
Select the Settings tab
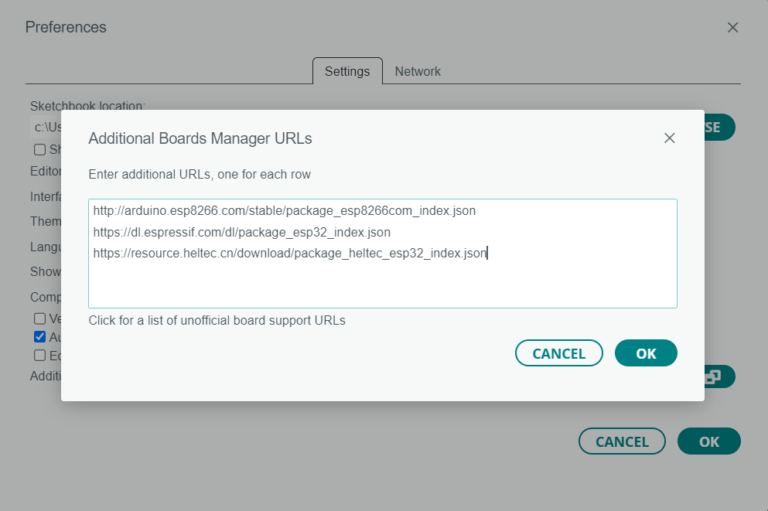coord(347,72)
